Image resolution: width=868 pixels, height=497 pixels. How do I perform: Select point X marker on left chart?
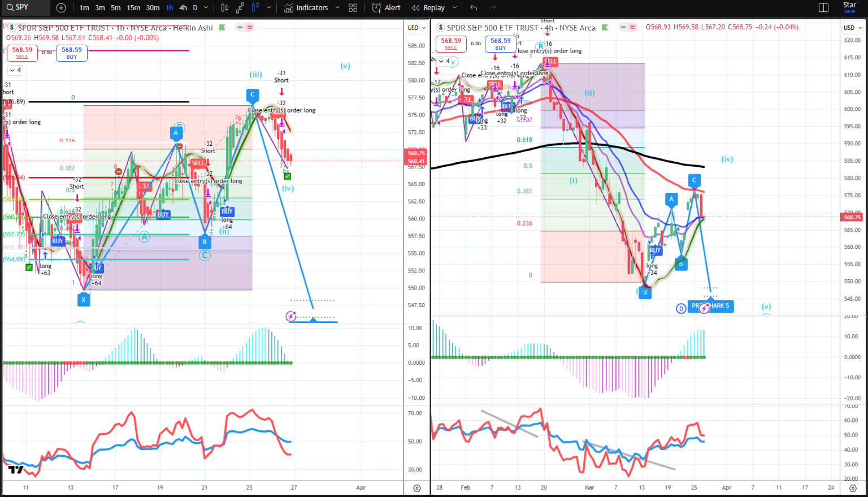click(84, 300)
